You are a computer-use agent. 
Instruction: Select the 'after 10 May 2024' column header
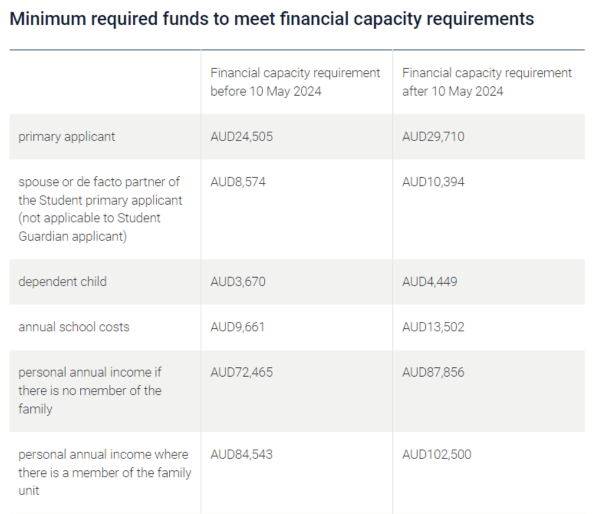tap(487, 82)
